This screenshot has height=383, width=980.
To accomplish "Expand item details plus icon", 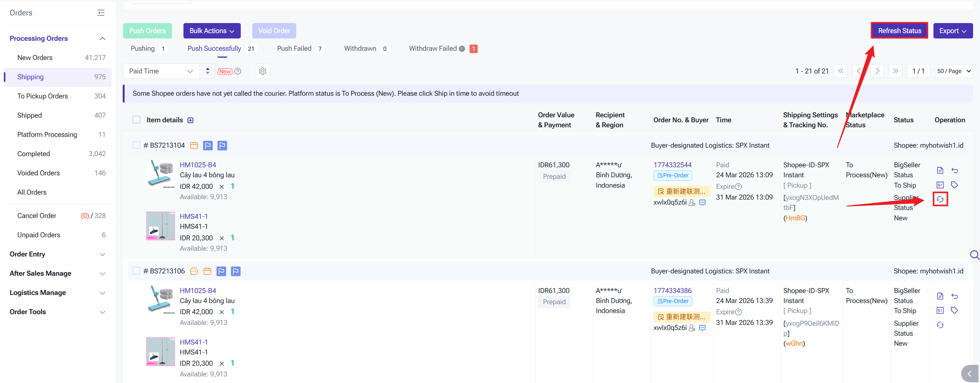I will 190,120.
